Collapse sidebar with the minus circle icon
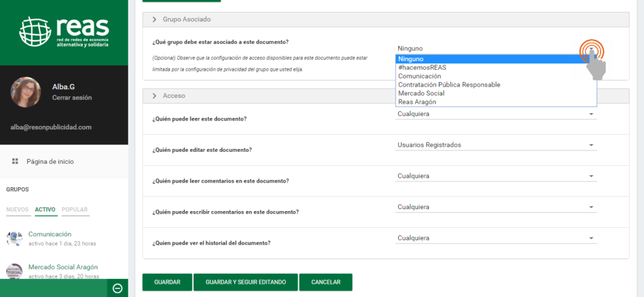 (117, 288)
